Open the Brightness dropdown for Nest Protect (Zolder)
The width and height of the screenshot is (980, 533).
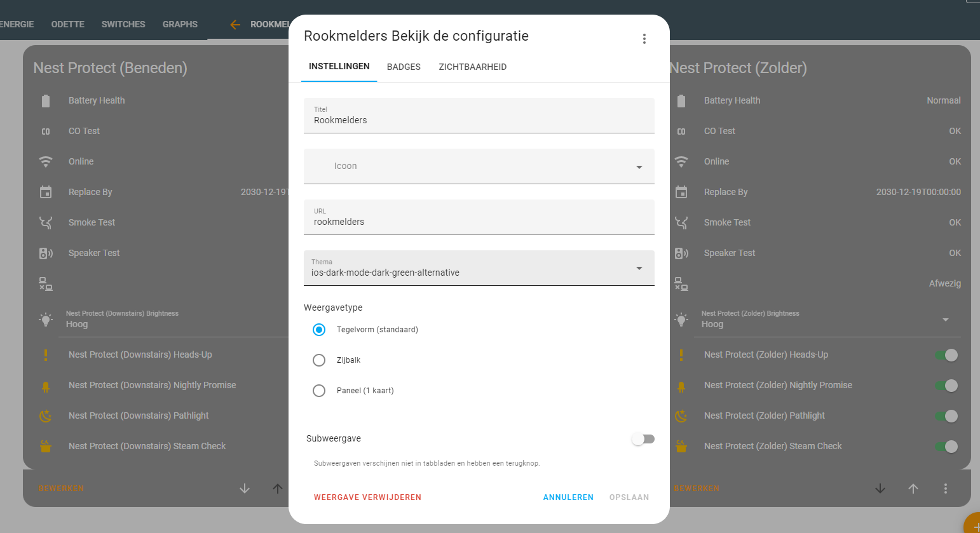coord(945,320)
